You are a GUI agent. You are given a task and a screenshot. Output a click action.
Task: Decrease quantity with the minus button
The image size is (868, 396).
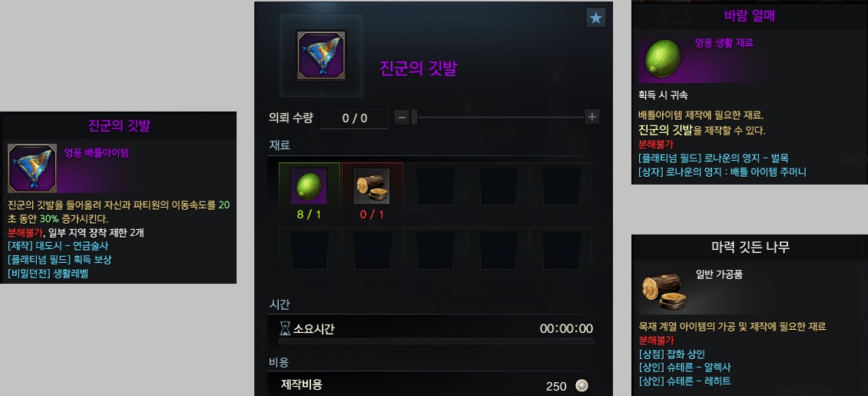click(402, 117)
